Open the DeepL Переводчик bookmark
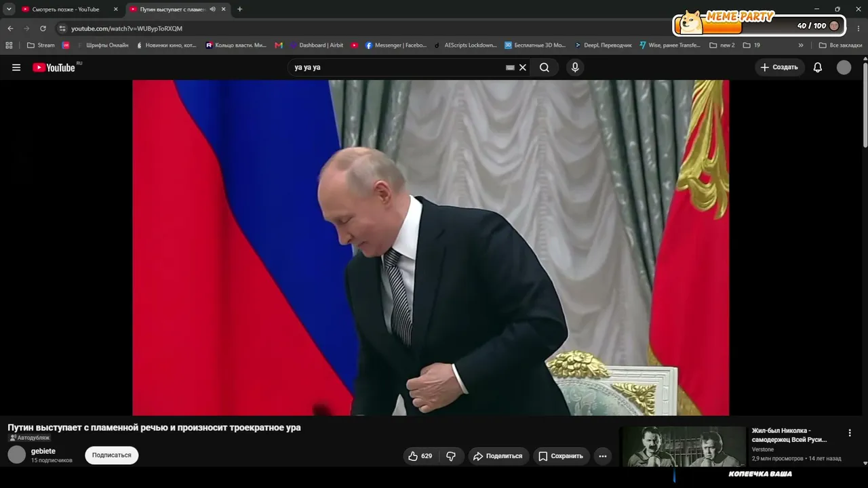 pos(602,45)
